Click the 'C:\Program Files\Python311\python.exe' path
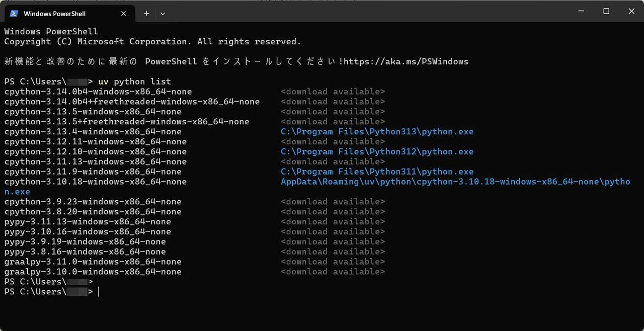 [x=377, y=172]
